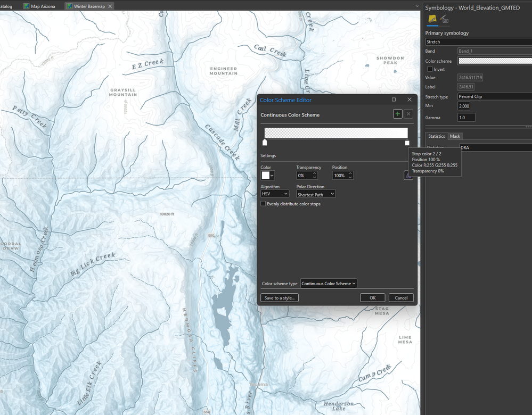Select the left color stop marker
The height and width of the screenshot is (415, 532).
click(x=265, y=142)
